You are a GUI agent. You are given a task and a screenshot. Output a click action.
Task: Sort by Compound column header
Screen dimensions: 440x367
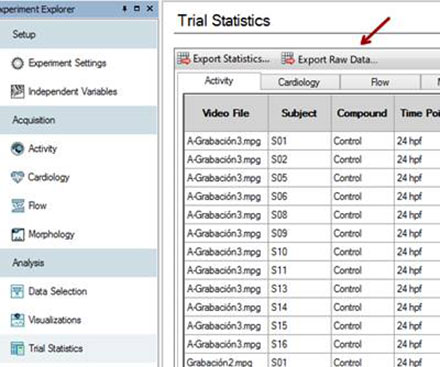[362, 113]
